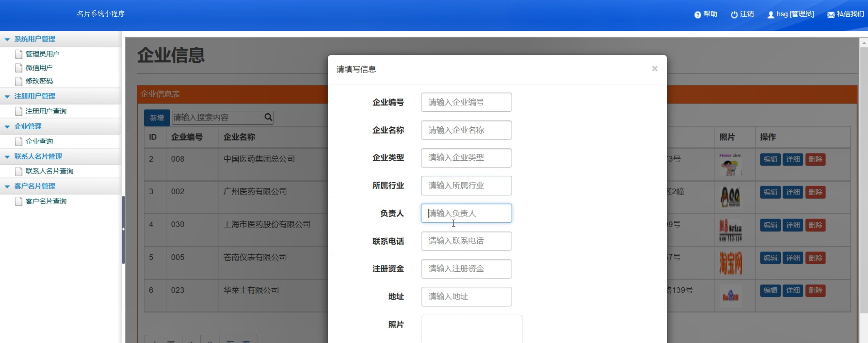Click 删除 for 华莱士有限公司
Image resolution: width=868 pixels, height=343 pixels.
point(816,291)
